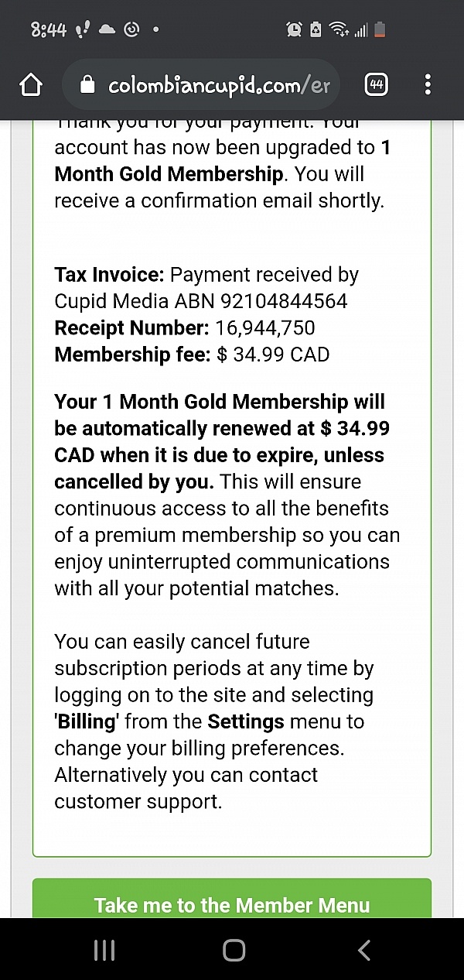
Task: Tap the spiral notification icon in status bar
Action: (x=131, y=29)
